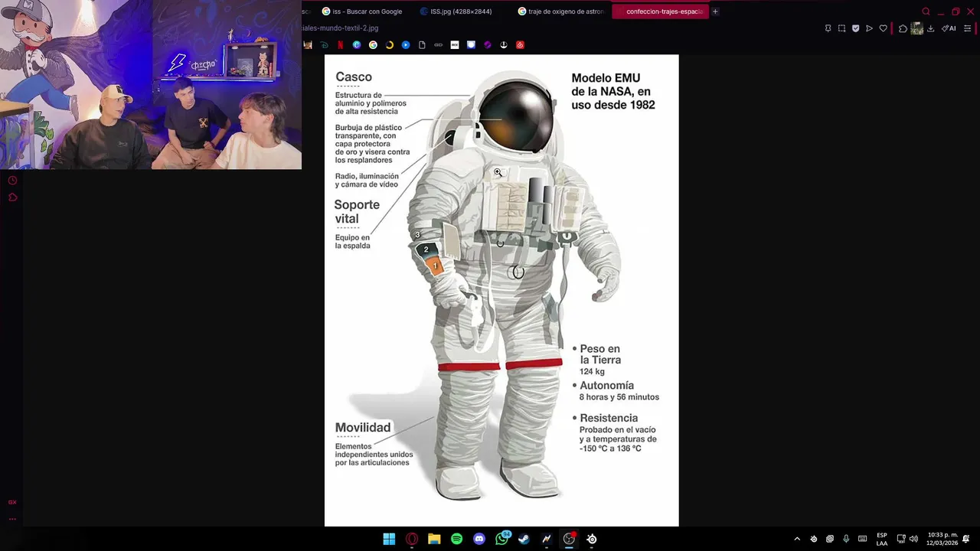The height and width of the screenshot is (551, 980).
Task: Open the blue play-button bookmark icon
Action: [406, 45]
